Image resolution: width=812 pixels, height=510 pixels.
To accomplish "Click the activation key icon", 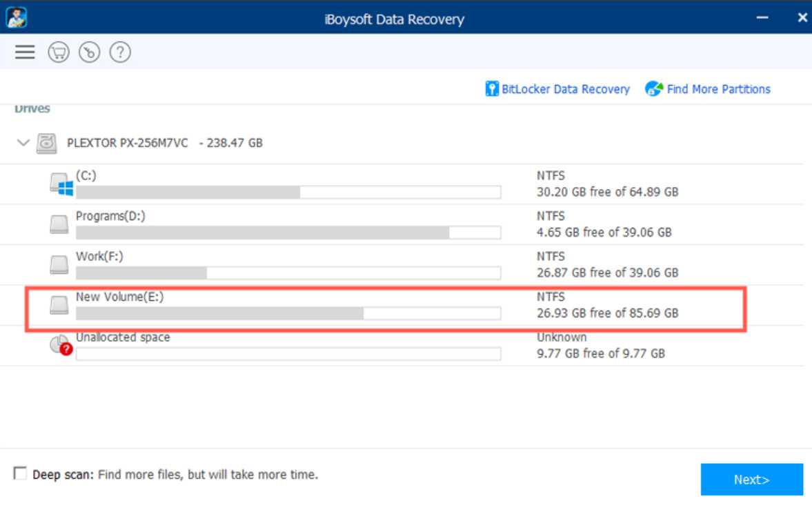I will pyautogui.click(x=89, y=52).
